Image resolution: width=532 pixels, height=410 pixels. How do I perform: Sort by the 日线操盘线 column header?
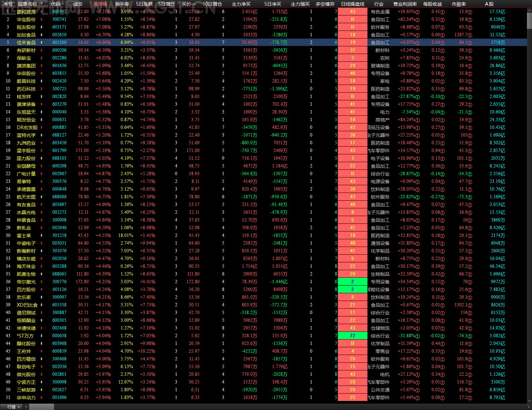pos(353,4)
